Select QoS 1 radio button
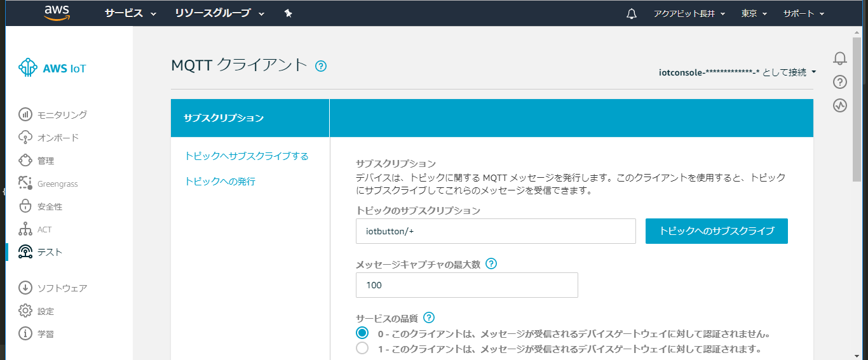 click(x=362, y=349)
